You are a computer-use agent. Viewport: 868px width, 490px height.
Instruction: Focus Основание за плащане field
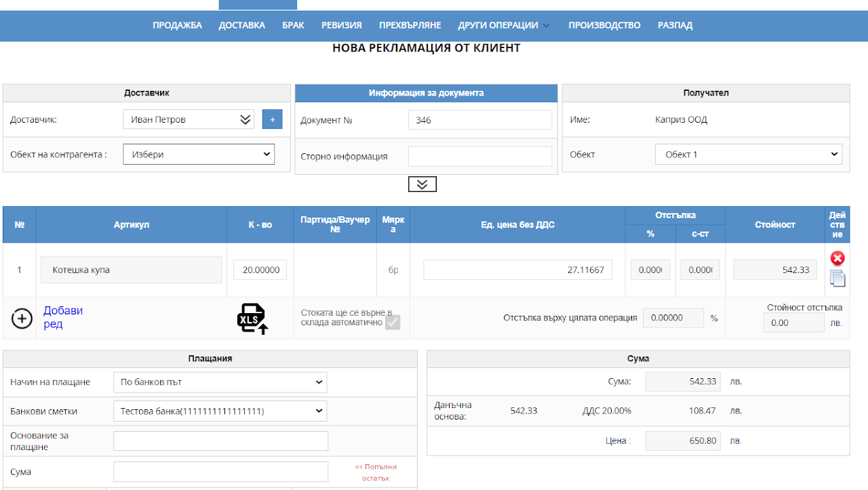pyautogui.click(x=220, y=441)
